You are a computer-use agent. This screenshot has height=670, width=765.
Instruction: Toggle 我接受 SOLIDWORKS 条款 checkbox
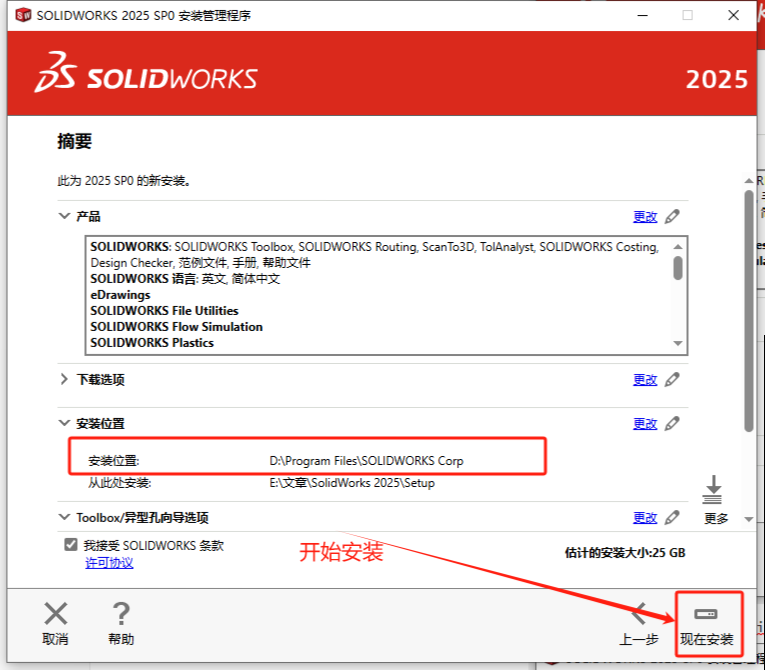(x=71, y=545)
